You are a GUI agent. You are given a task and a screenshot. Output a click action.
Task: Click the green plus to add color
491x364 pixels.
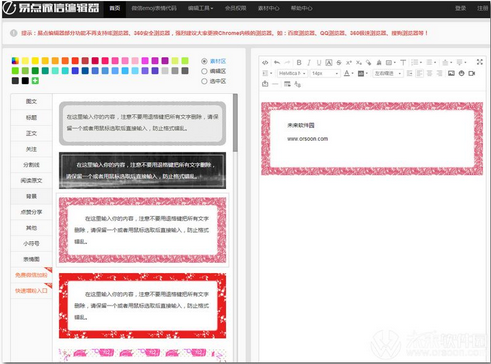tap(35, 81)
